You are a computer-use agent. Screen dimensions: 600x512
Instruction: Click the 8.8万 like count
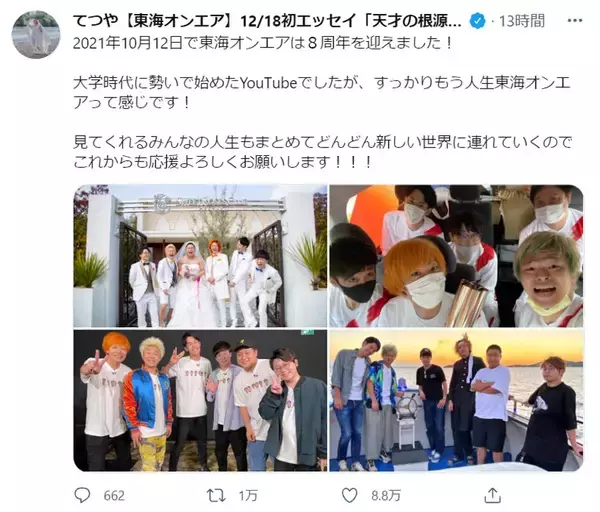pyautogui.click(x=386, y=496)
